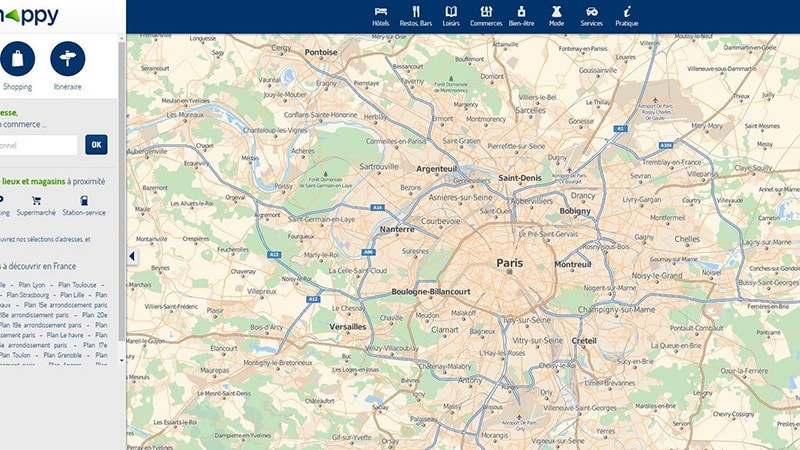This screenshot has width=800, height=450.
Task: Open the Hôtels category
Action: click(x=381, y=16)
